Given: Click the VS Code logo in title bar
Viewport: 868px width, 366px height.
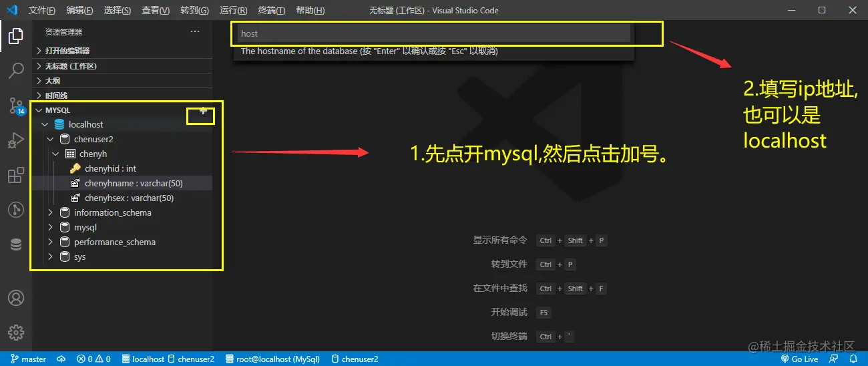Looking at the screenshot, I should [x=11, y=10].
